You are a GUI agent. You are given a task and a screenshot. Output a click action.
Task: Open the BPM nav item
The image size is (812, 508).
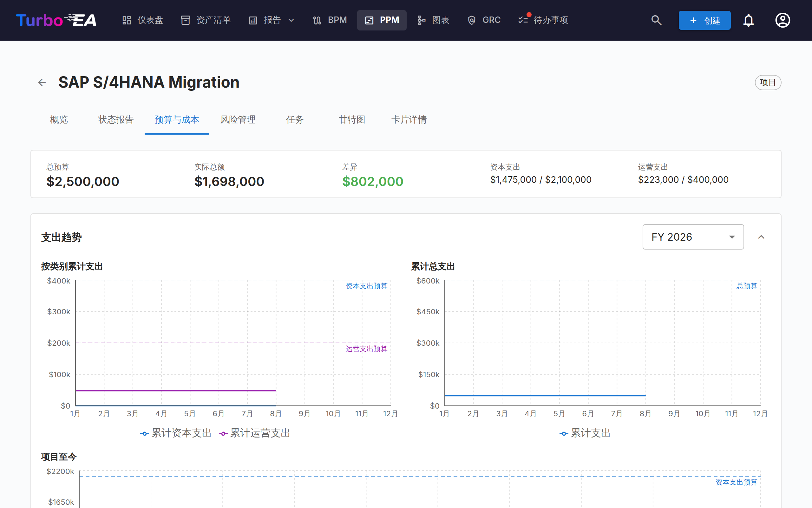coord(330,20)
